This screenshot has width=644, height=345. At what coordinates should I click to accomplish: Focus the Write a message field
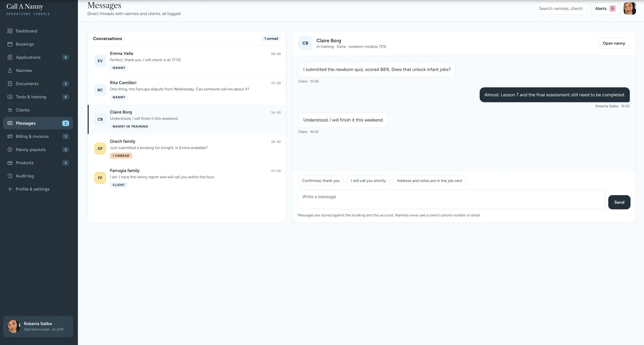pos(451,200)
